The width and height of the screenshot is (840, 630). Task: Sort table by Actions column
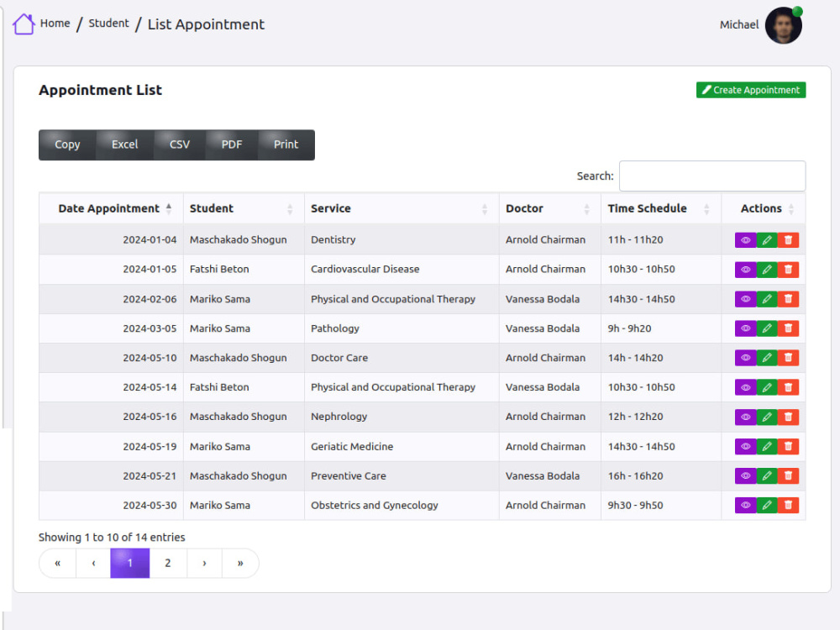pos(764,208)
